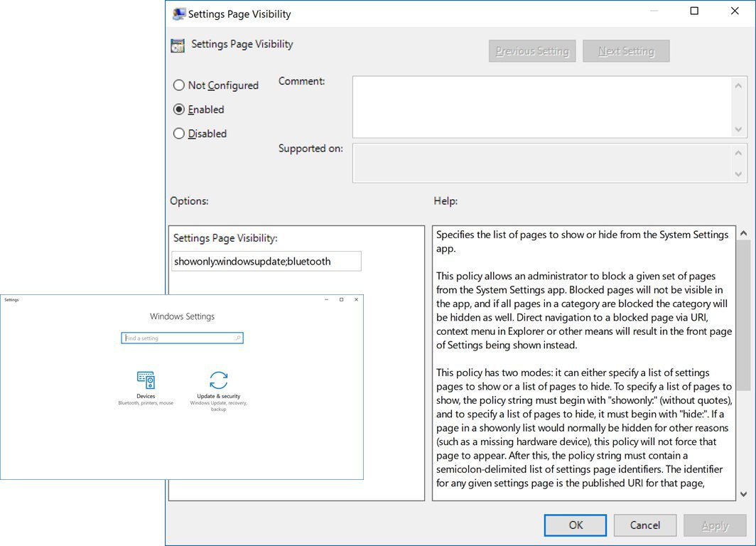
Task: Confirm with the OK button
Action: pyautogui.click(x=576, y=525)
